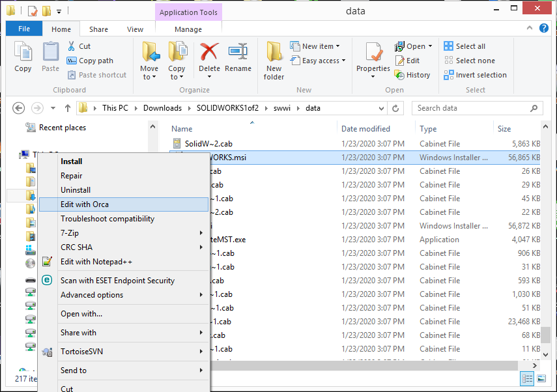Select the Copy icon in the ribbon
The width and height of the screenshot is (557, 392).
(23, 57)
